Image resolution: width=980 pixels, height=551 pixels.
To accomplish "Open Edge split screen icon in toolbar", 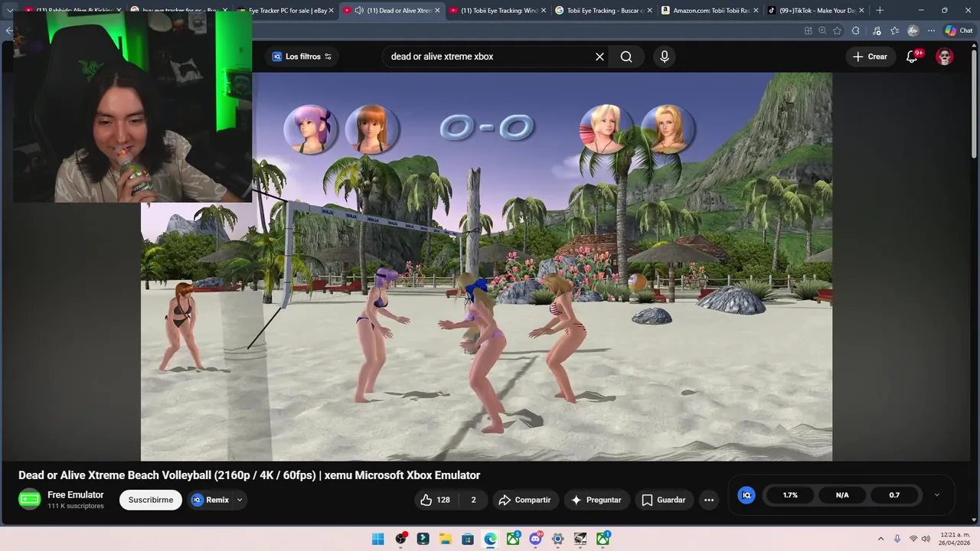I will [x=808, y=31].
